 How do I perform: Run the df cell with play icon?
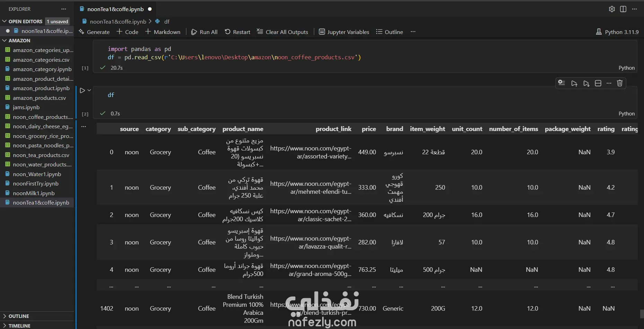[x=82, y=90]
